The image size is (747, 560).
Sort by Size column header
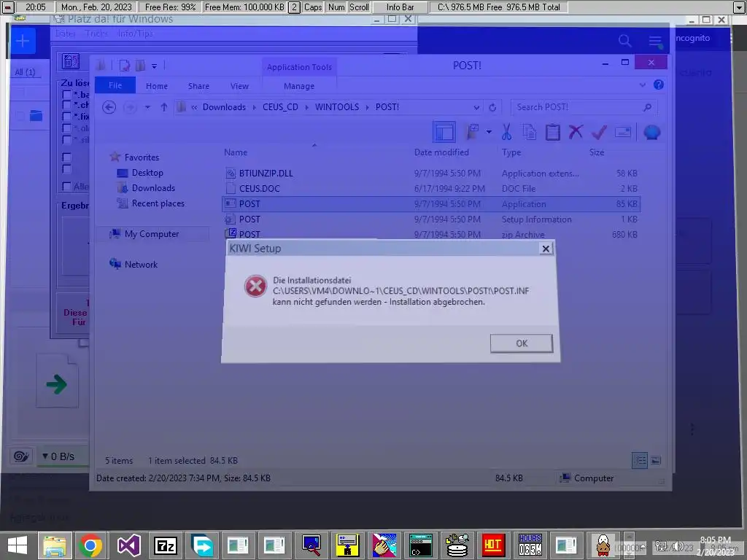pyautogui.click(x=597, y=152)
